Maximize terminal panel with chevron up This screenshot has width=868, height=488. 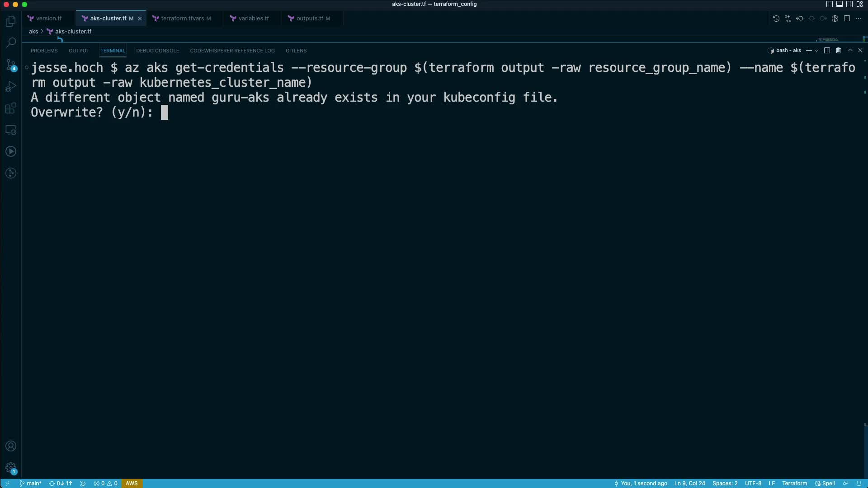pos(850,51)
